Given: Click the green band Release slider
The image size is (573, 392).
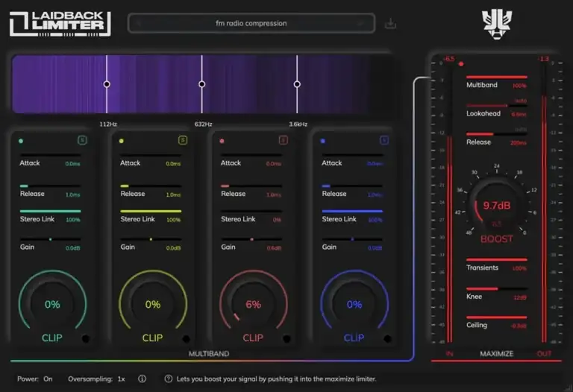Looking at the screenshot, I should [50, 186].
